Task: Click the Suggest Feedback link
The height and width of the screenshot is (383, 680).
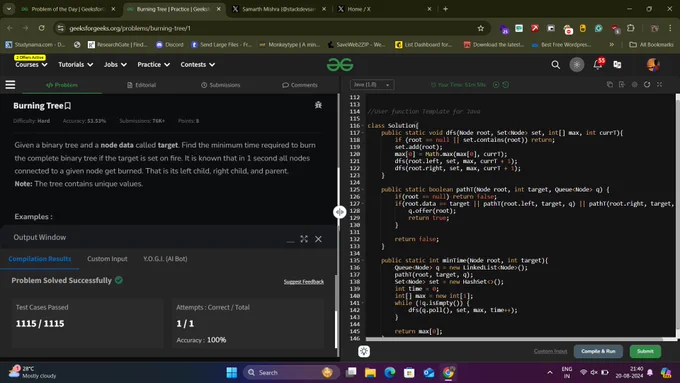Action: pos(304,282)
